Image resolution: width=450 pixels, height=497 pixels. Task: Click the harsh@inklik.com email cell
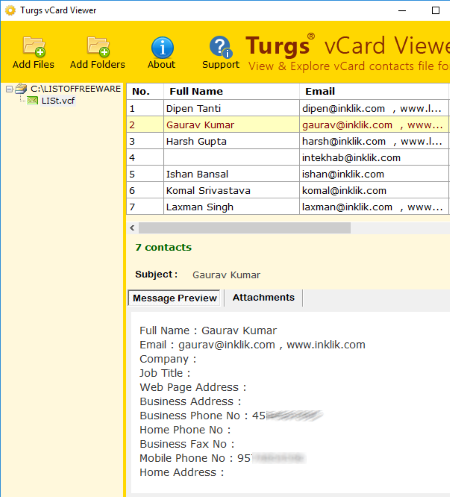tap(374, 141)
